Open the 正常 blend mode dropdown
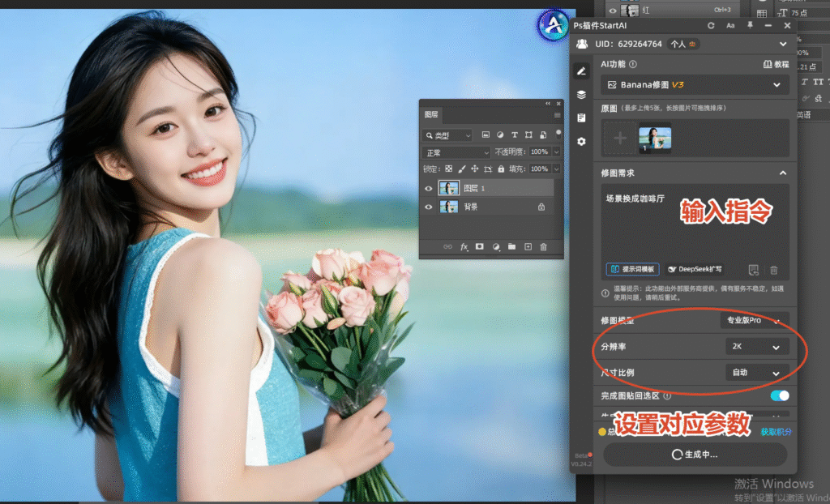This screenshot has width=830, height=504. coord(456,152)
